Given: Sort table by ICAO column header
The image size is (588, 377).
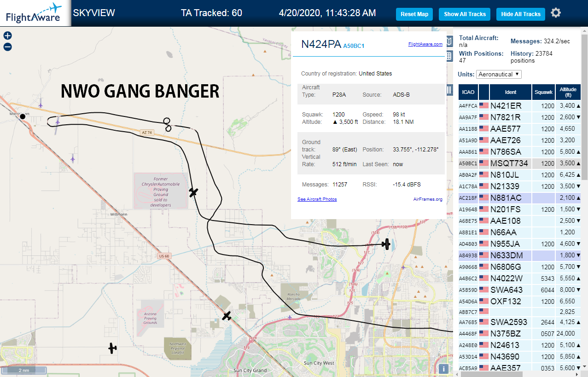Looking at the screenshot, I should tap(468, 92).
